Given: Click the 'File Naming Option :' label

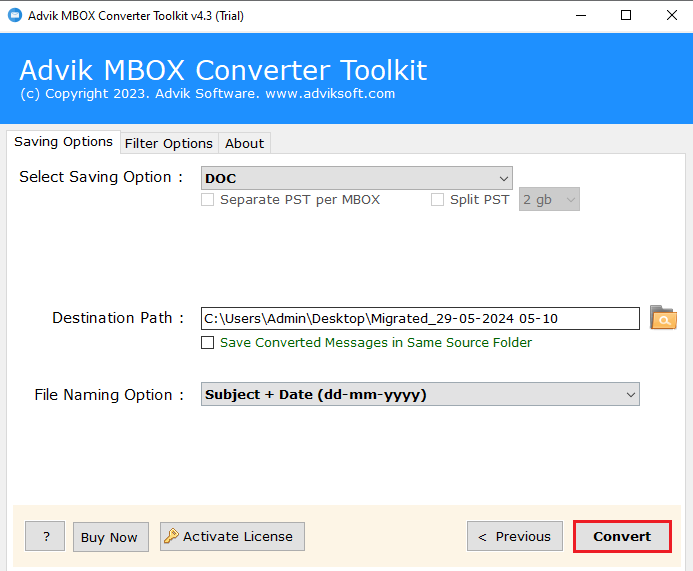Looking at the screenshot, I should click(x=109, y=395).
